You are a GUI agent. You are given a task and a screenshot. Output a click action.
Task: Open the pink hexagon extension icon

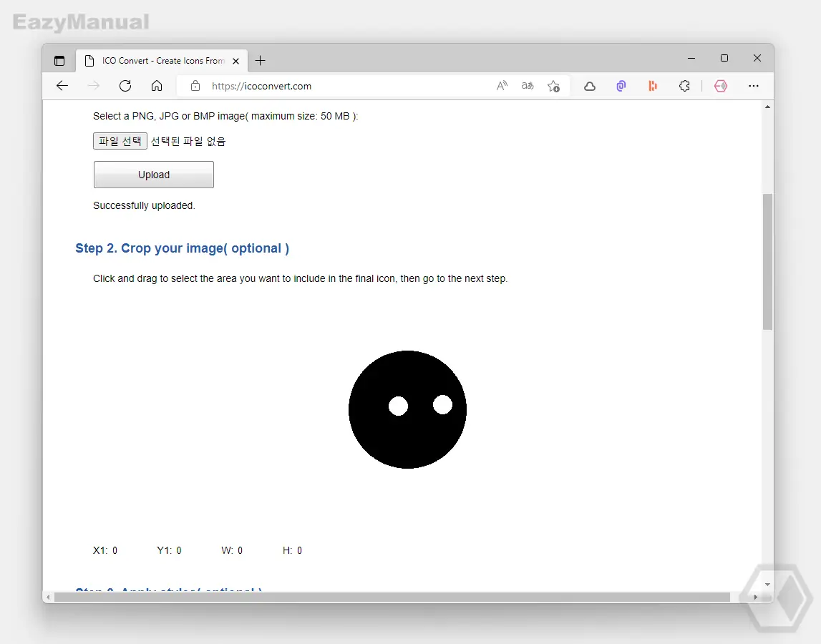click(721, 86)
